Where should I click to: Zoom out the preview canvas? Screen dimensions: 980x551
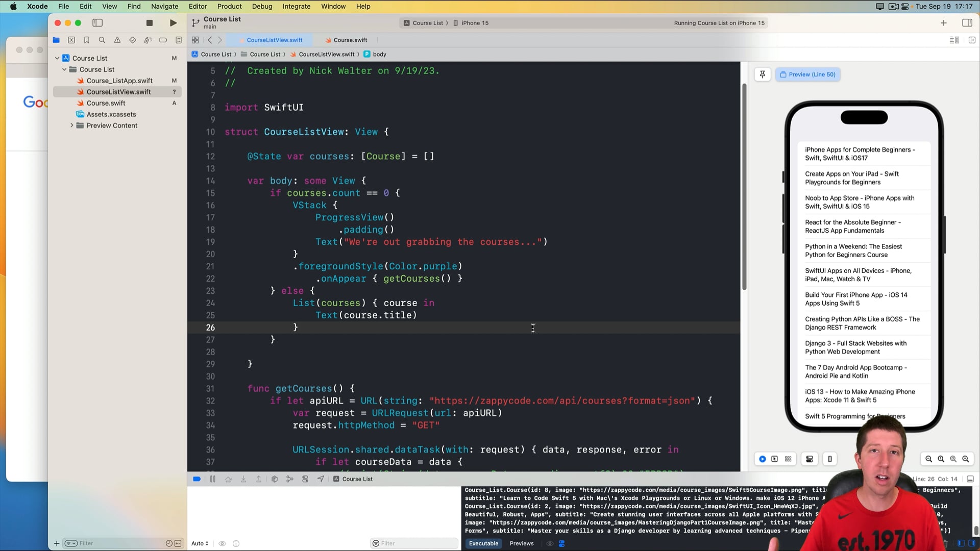tap(929, 459)
